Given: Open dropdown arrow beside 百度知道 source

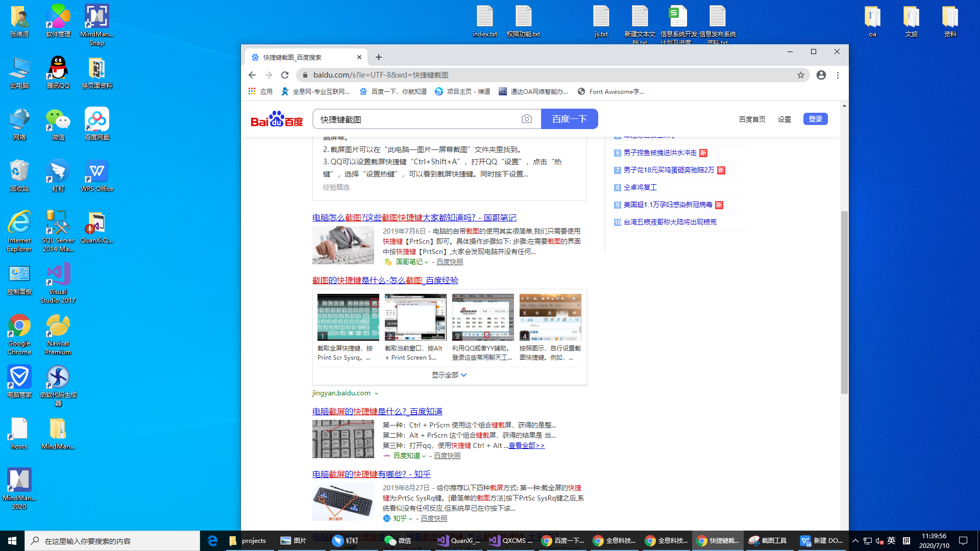Looking at the screenshot, I should pyautogui.click(x=424, y=456).
